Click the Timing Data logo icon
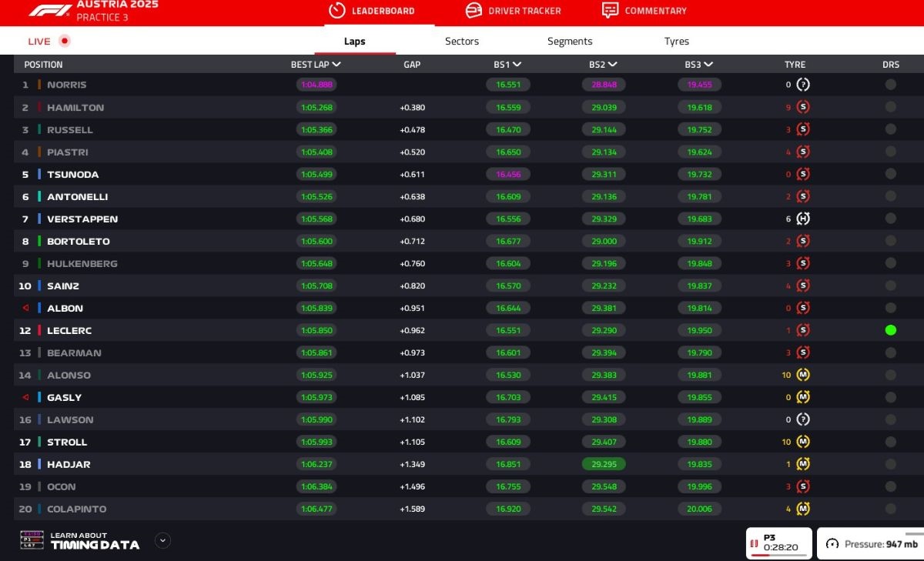The height and width of the screenshot is (561, 924). [32, 540]
